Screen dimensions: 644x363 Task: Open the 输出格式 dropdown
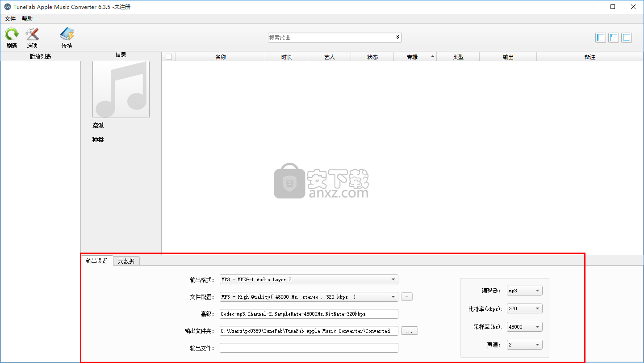(309, 279)
